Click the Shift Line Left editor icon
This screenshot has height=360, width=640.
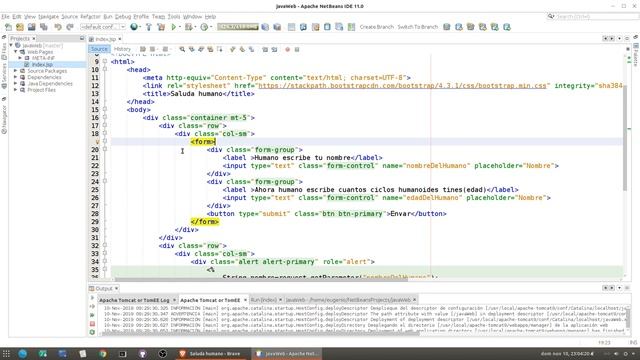coord(265,49)
